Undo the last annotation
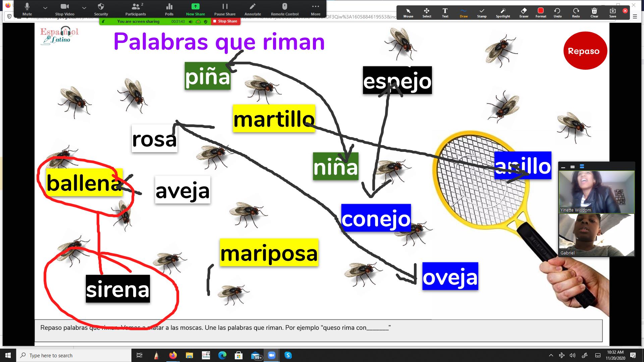 pos(557,12)
